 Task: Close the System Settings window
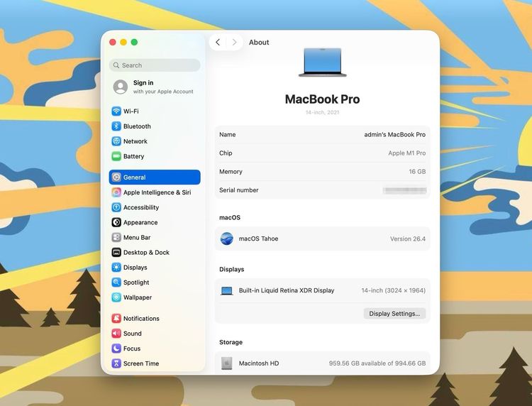pos(113,42)
